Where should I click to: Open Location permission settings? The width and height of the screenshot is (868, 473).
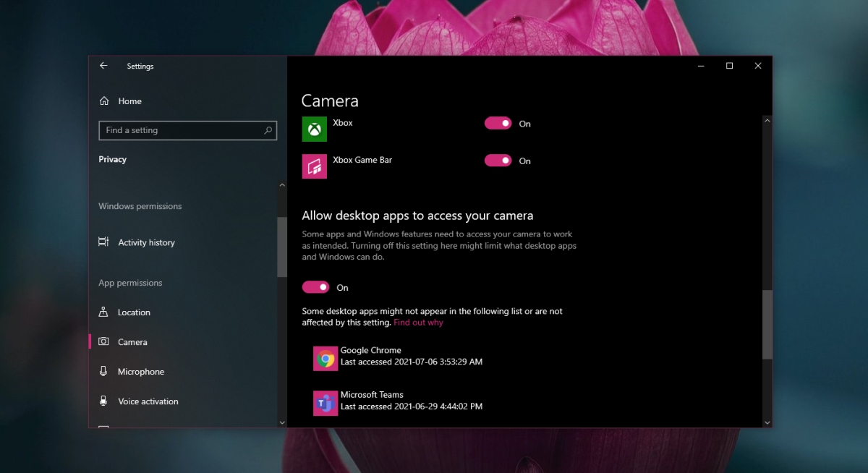[x=134, y=312]
